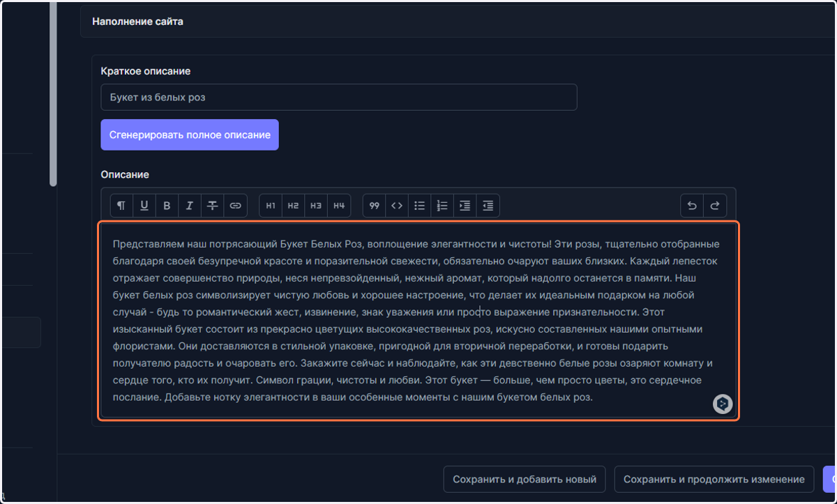The height and width of the screenshot is (504, 837).
Task: Create a numbered list
Action: click(x=442, y=206)
